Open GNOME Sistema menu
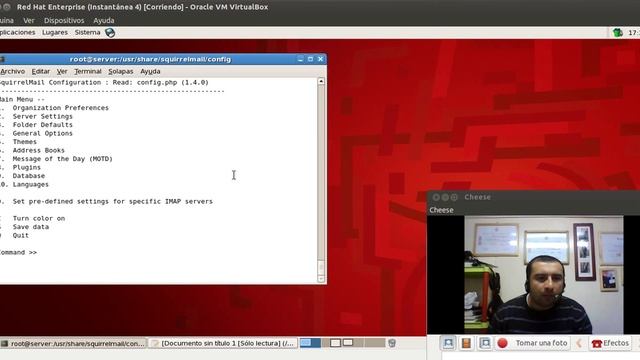Image resolution: width=640 pixels, height=360 pixels. tap(87, 32)
